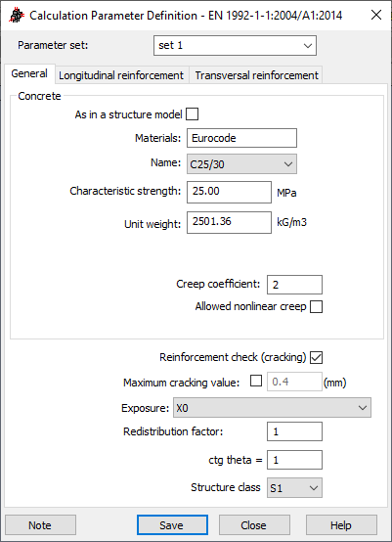Click the Unit weight input field
392x542 pixels.
(229, 222)
